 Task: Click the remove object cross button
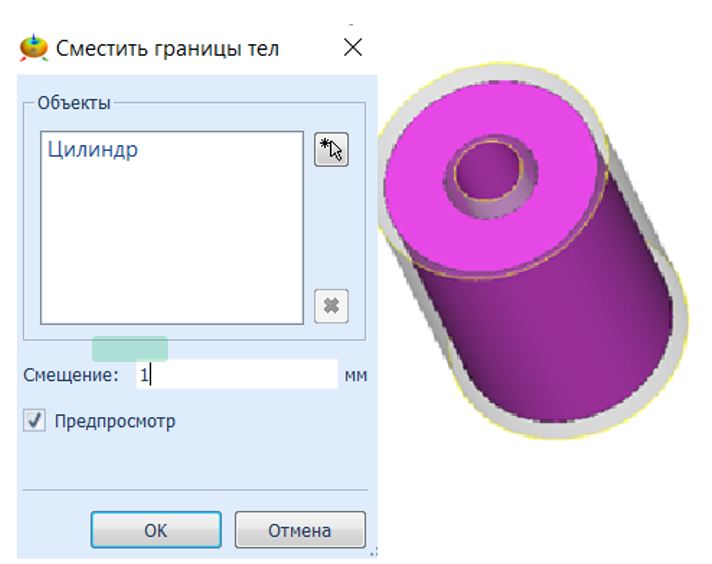tap(331, 306)
